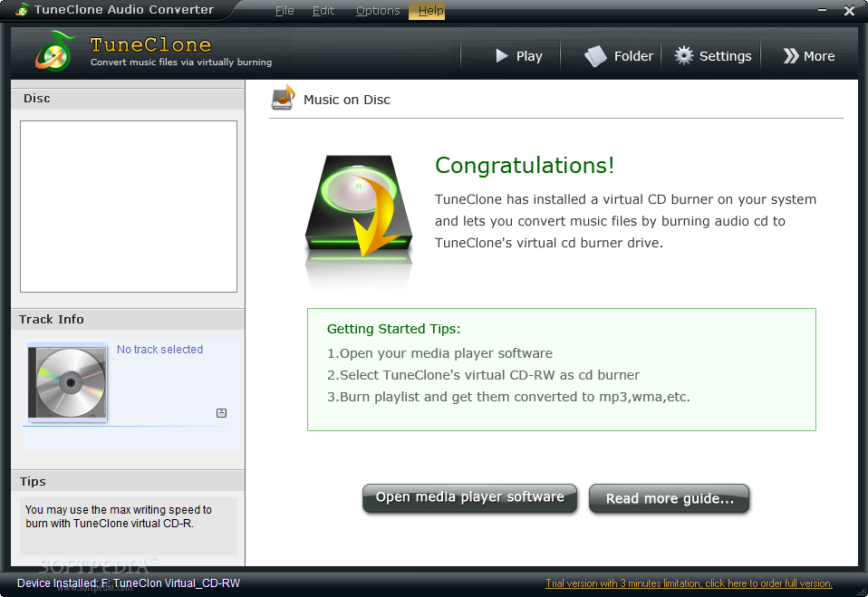868x597 pixels.
Task: Click the virtual CD burner drive image
Action: tap(359, 207)
